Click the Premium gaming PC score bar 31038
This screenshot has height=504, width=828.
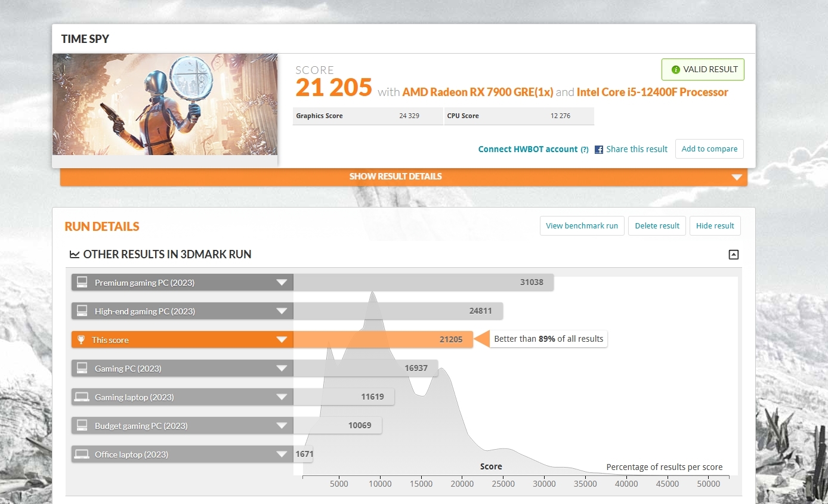pos(424,282)
